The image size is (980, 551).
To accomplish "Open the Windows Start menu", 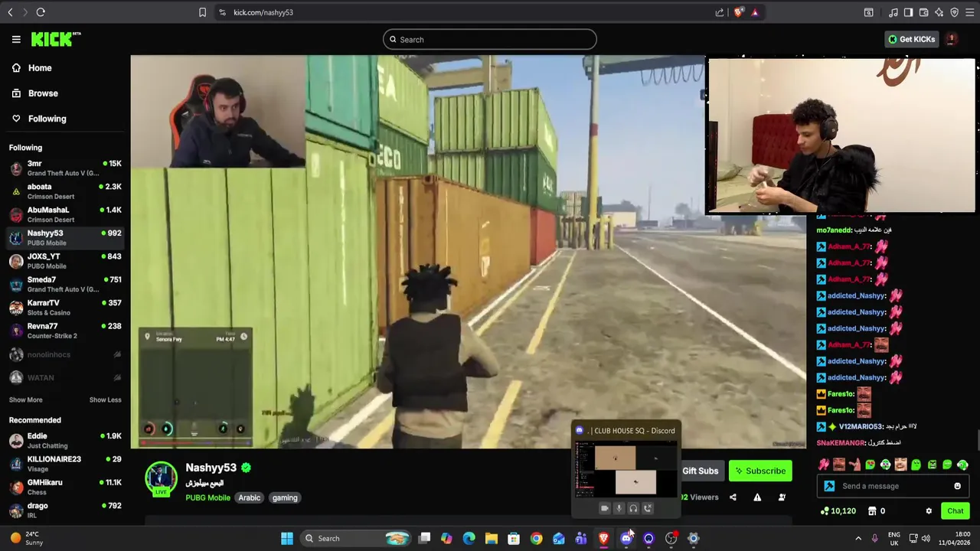I will point(287,539).
